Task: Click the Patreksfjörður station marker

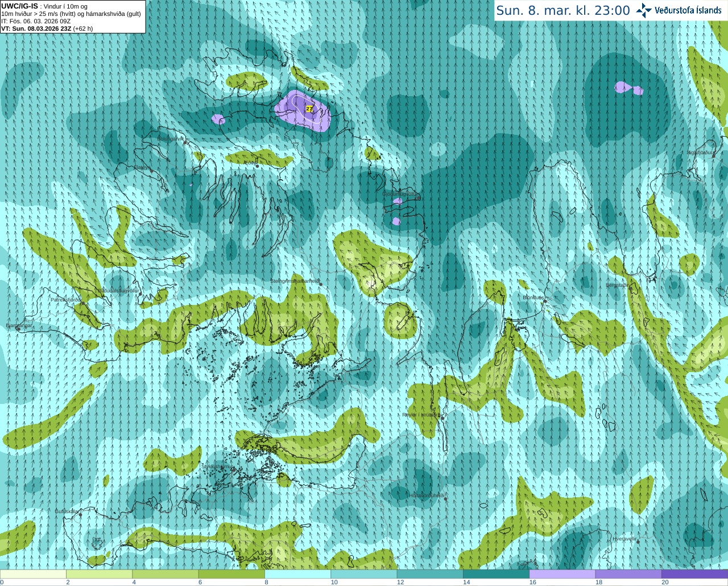Action: tap(83, 303)
